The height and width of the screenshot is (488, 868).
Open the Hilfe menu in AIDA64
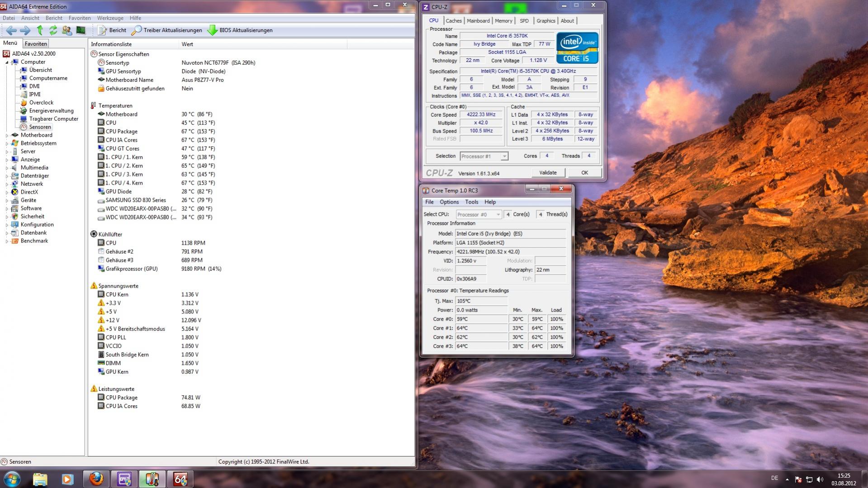click(135, 18)
